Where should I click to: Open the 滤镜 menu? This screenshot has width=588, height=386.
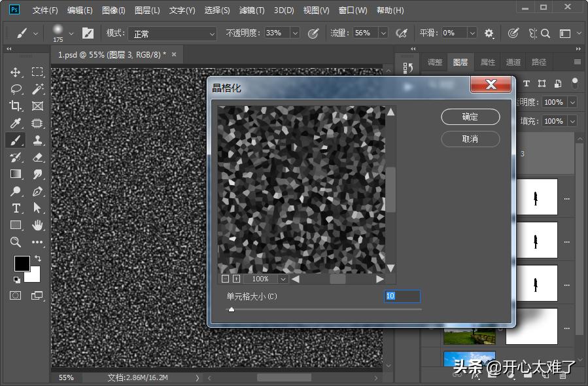coord(251,10)
